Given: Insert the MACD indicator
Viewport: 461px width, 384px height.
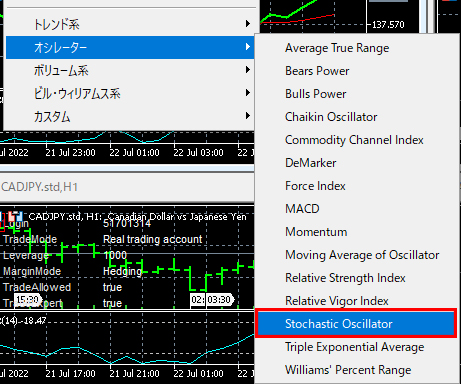Looking at the screenshot, I should 357,209.
